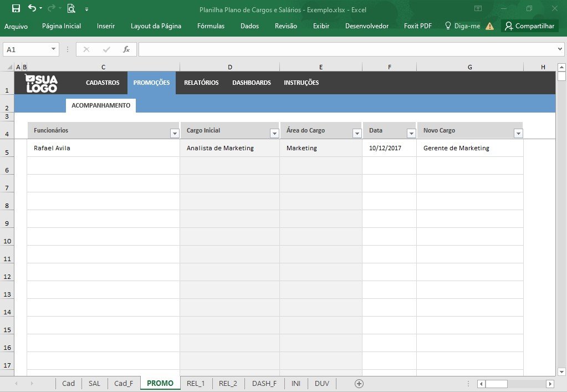
Task: Click the horizontal scrollbar thumb
Action: click(x=496, y=384)
